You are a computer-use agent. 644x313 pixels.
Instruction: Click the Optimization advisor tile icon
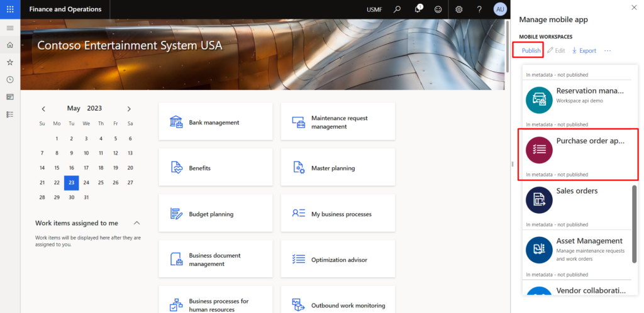click(x=299, y=260)
